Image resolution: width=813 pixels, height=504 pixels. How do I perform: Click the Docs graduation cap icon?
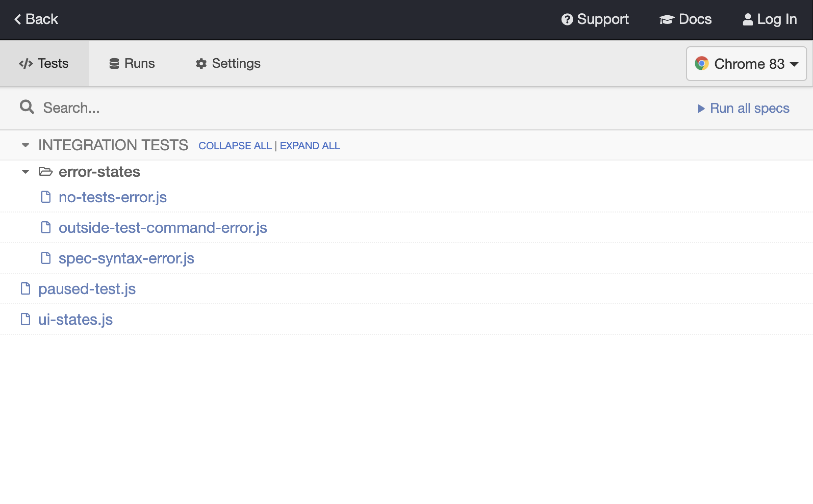point(668,19)
